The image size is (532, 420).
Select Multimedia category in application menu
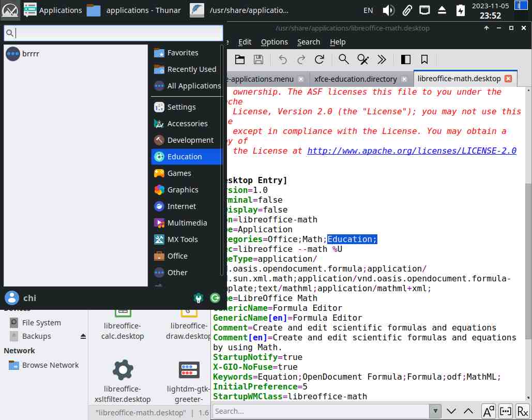click(x=187, y=223)
